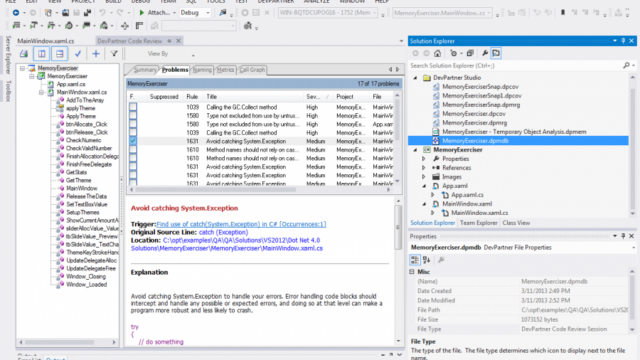This screenshot has height=360, width=640.
Task: Collapse the Misc category in Properties panel
Action: [412, 271]
